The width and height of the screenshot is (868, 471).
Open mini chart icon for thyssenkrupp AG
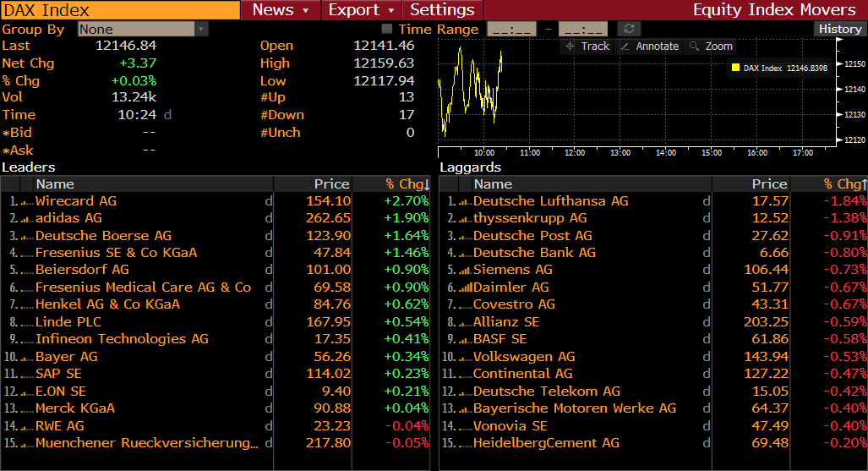point(466,219)
